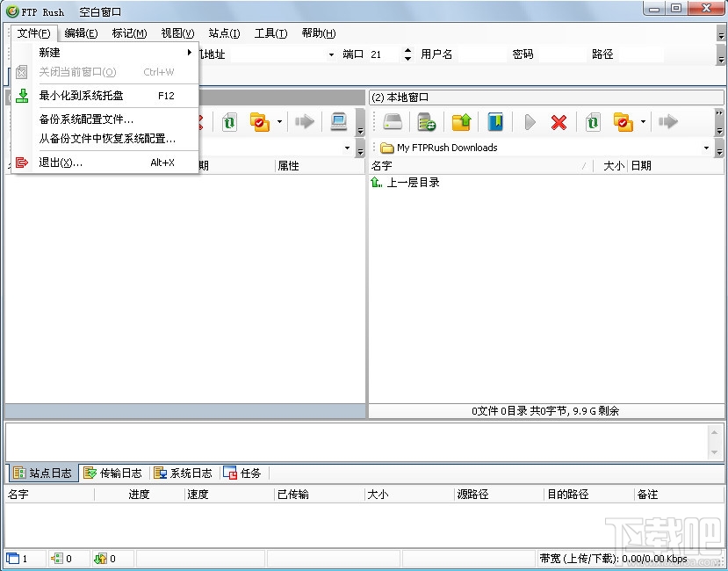728x571 pixels.
Task: Open the bookmark icon in local toolbar
Action: click(x=495, y=122)
